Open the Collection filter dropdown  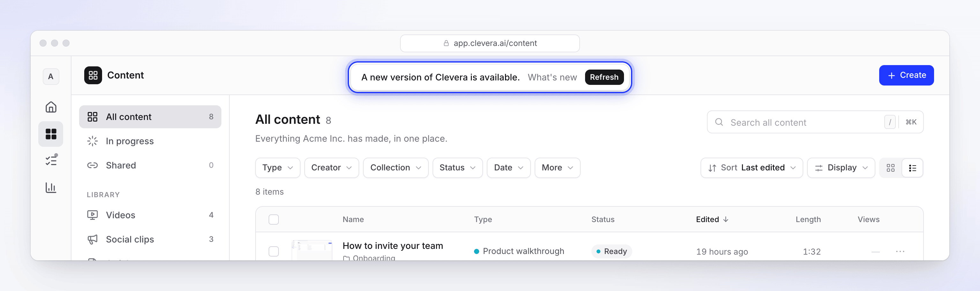(396, 168)
